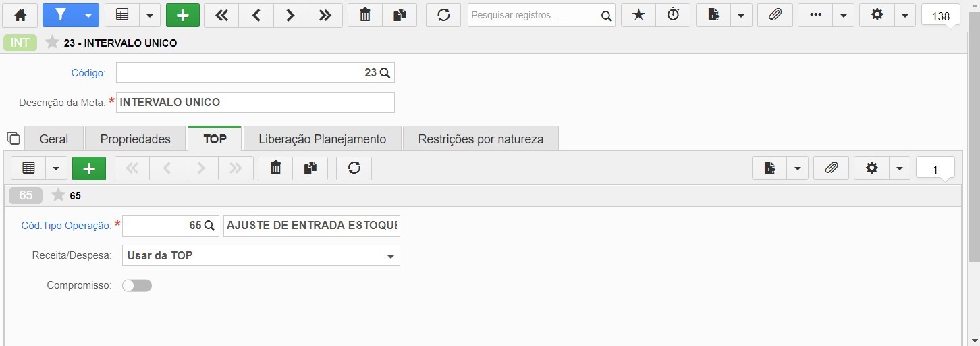980x346 pixels.
Task: Expand the top grid view dropdown arrow
Action: (150, 15)
